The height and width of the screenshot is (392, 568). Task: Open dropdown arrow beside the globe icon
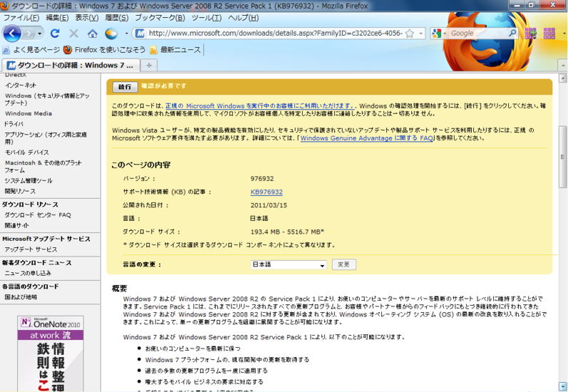pyautogui.click(x=126, y=33)
